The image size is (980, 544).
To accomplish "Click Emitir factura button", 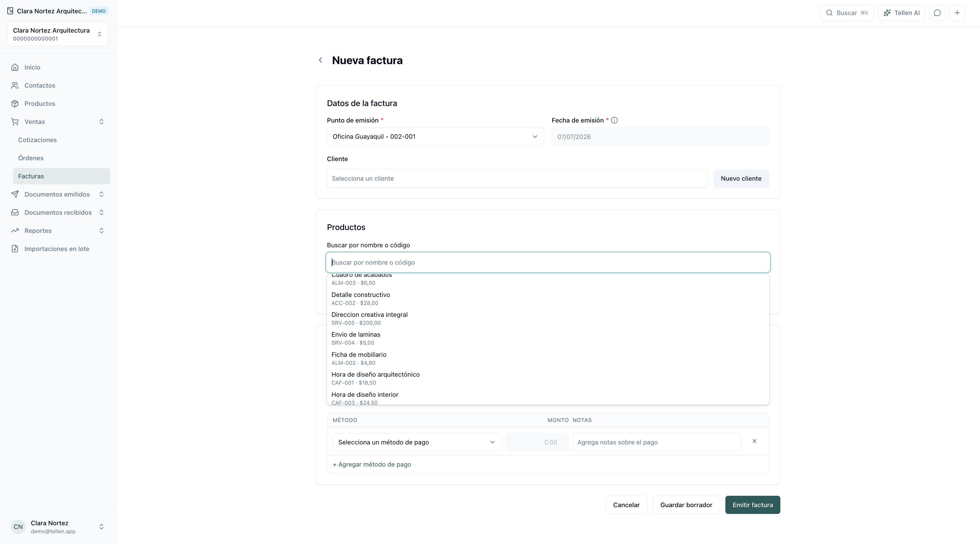I will (753, 505).
